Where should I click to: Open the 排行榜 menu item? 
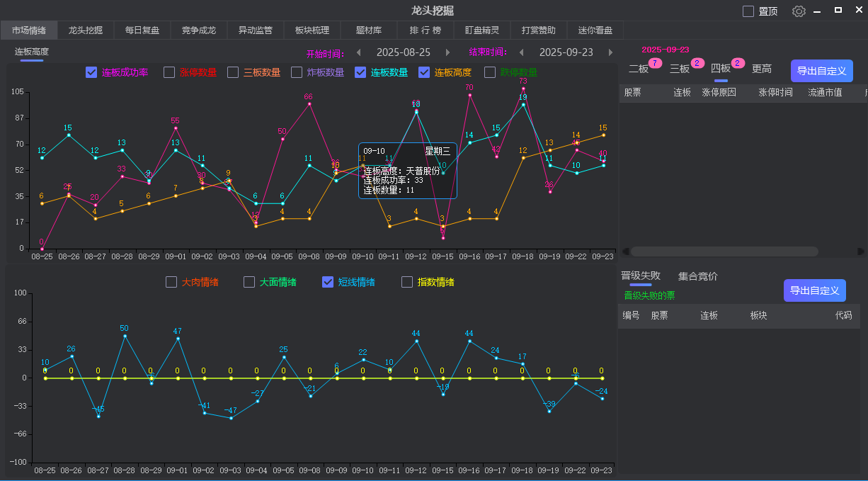(424, 30)
